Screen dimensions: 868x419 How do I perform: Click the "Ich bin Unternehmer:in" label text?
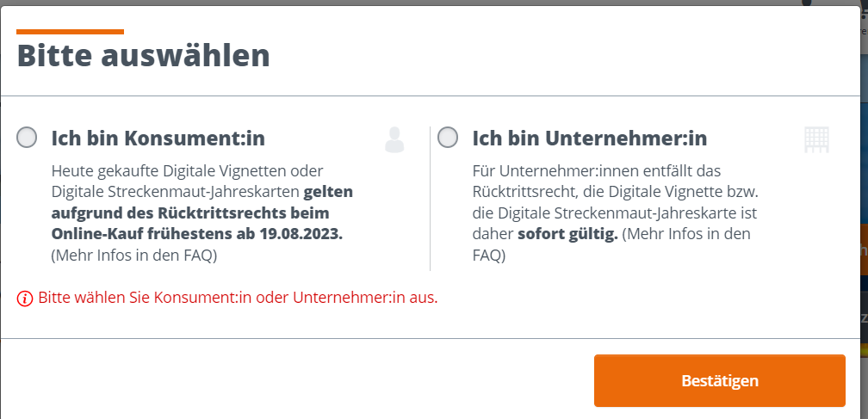tap(590, 139)
